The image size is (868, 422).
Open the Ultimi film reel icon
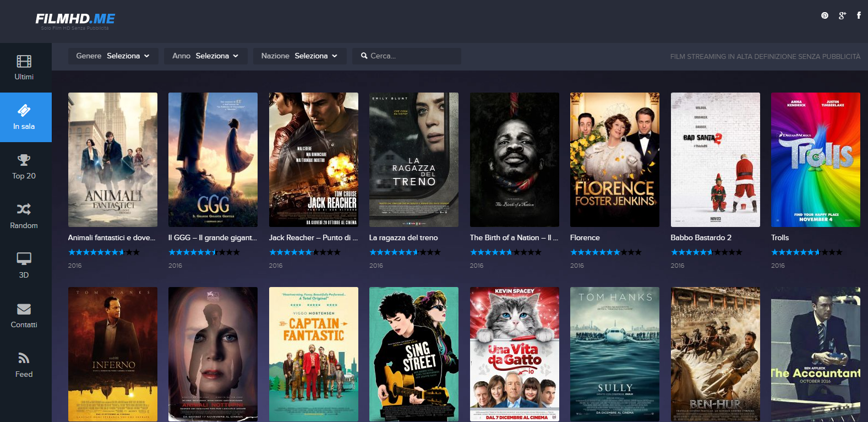[x=24, y=61]
